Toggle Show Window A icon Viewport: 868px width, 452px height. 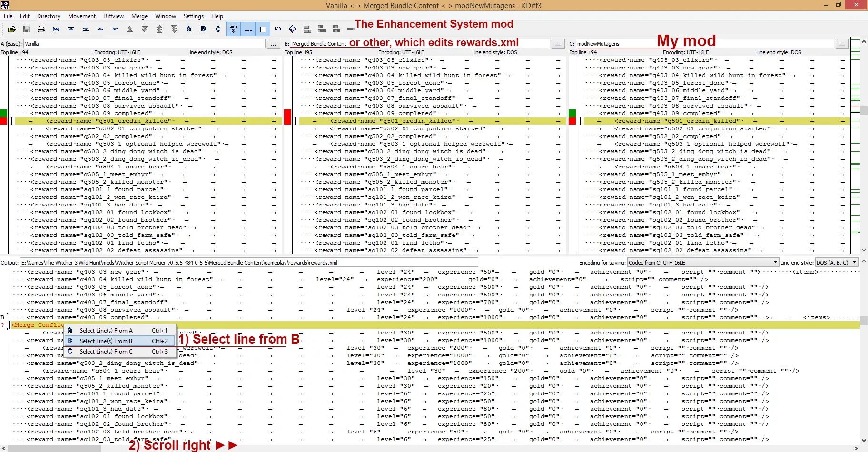tap(322, 29)
